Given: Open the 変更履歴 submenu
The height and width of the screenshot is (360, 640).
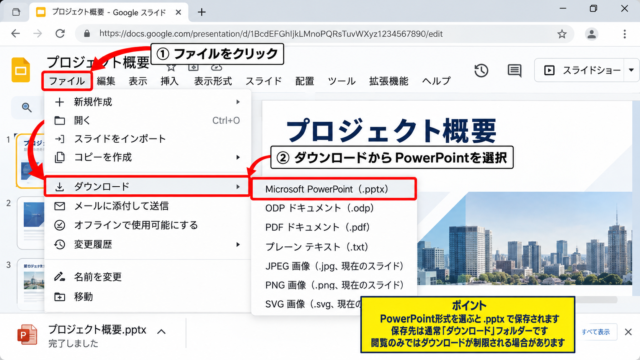Looking at the screenshot, I should 147,244.
